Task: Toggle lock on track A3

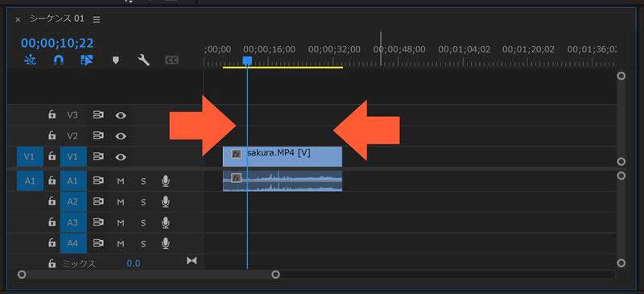Action: coord(52,222)
